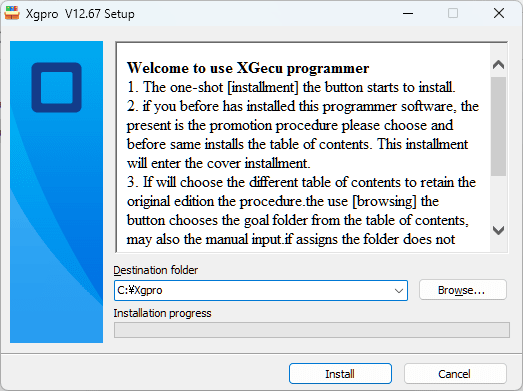Screen dimensions: 523x391
Task: Open the Browse... folder chooser
Action: point(463,290)
